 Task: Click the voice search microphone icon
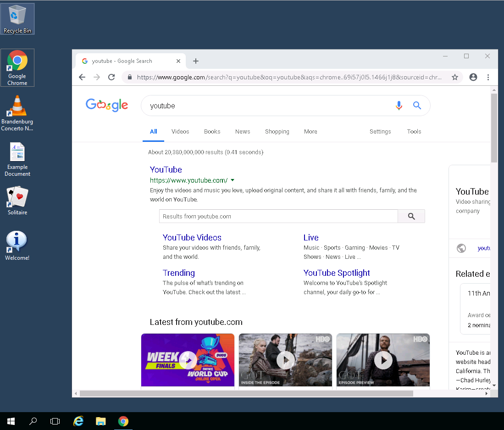(x=399, y=106)
